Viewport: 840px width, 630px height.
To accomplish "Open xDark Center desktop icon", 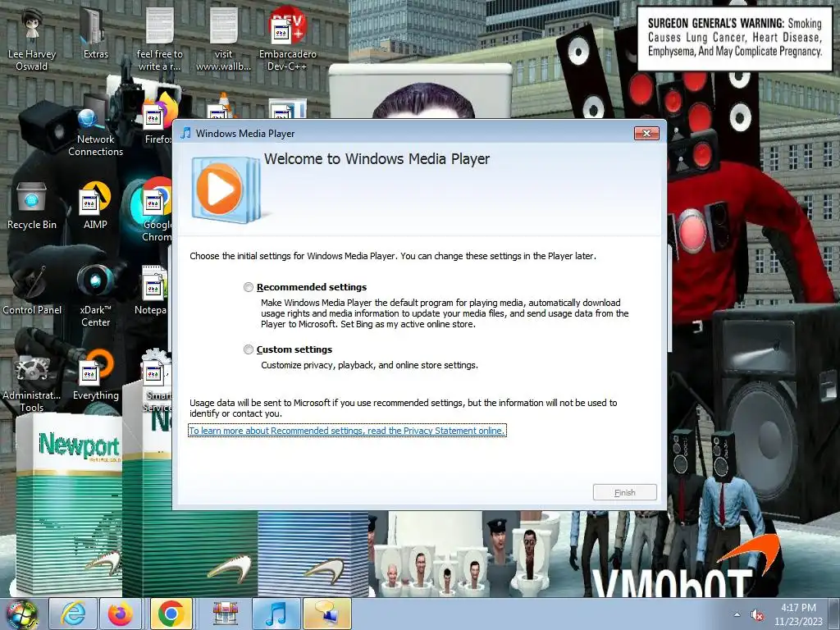I will [95, 295].
